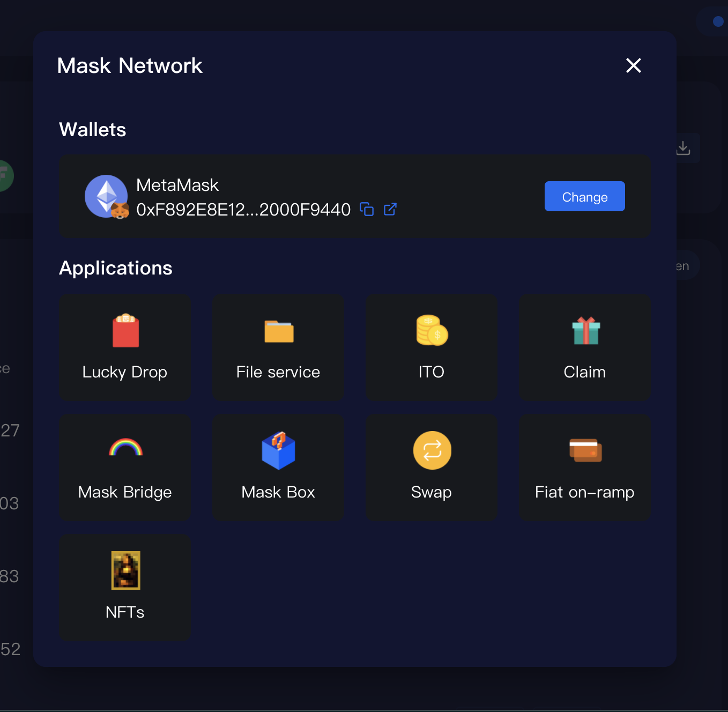Click the Ethereum MetaMask wallet avatar
Image resolution: width=728 pixels, height=712 pixels.
[107, 197]
